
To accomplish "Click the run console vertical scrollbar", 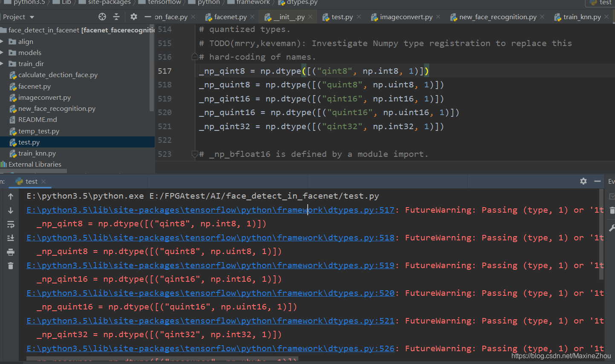I will click(x=601, y=234).
